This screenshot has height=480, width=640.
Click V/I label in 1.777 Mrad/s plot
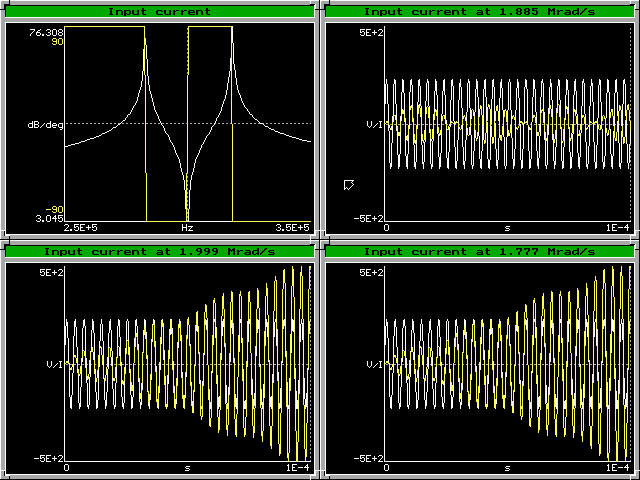tap(375, 364)
